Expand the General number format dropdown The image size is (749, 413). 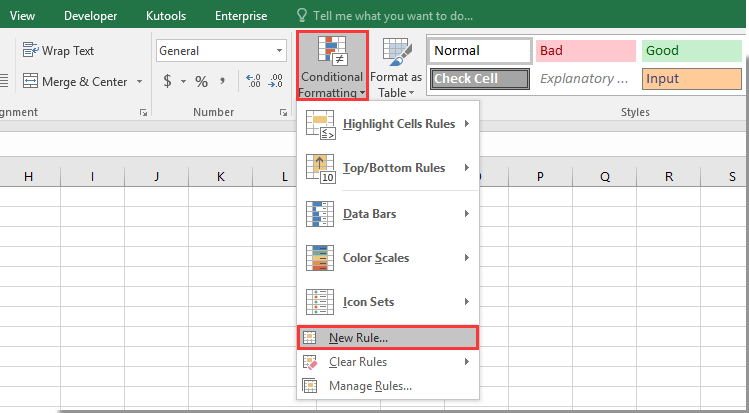(280, 51)
